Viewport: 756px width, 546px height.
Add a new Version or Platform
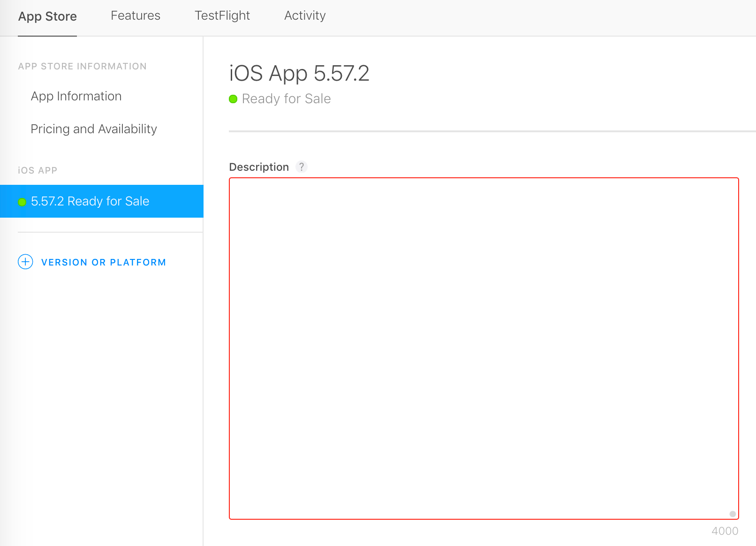click(104, 262)
